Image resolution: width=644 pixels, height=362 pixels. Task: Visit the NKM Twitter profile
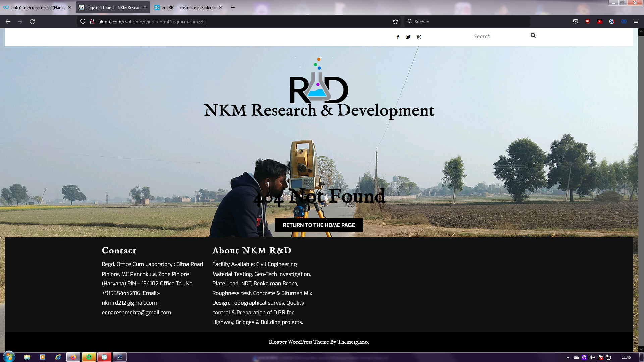(x=408, y=37)
